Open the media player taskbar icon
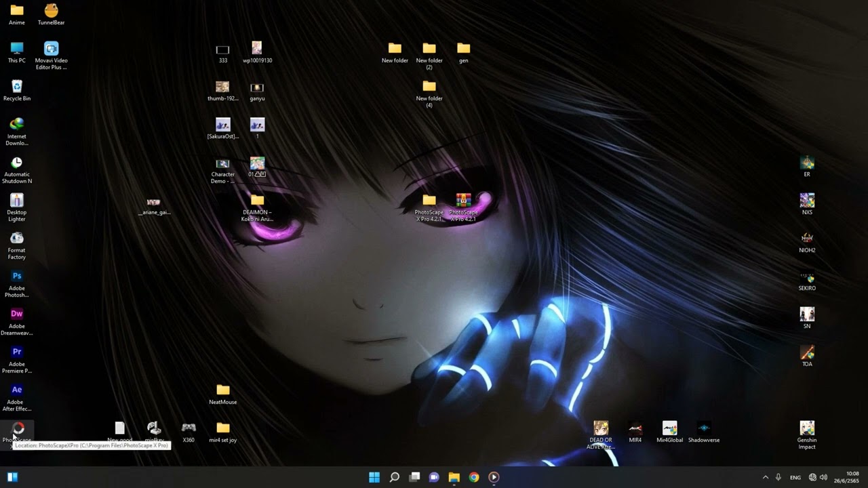This screenshot has width=868, height=488. tap(494, 477)
